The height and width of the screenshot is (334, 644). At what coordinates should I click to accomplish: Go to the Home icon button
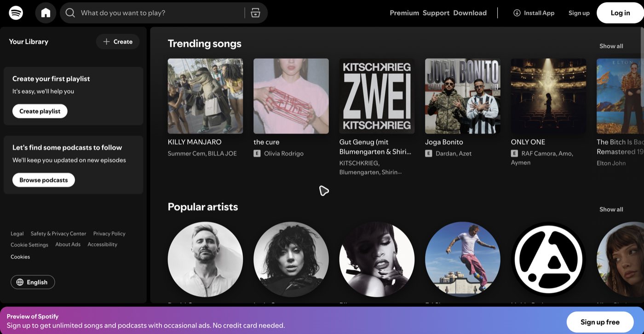pos(46,13)
